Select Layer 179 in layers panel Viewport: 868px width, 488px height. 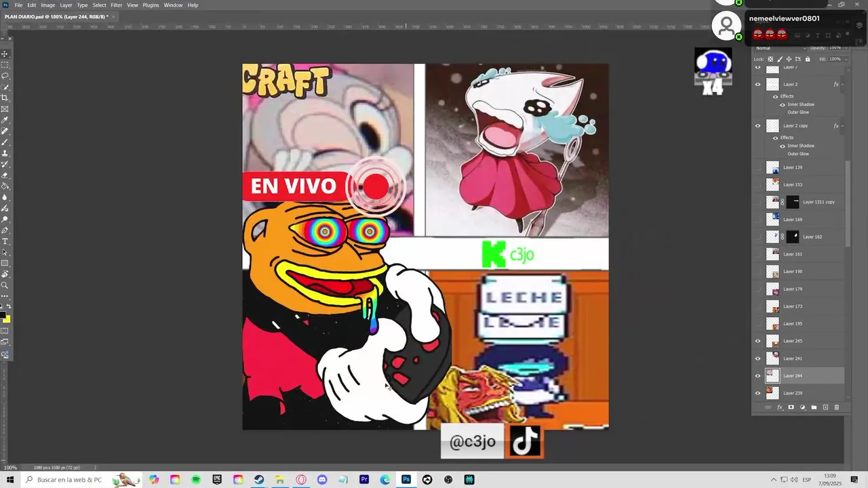(800, 289)
